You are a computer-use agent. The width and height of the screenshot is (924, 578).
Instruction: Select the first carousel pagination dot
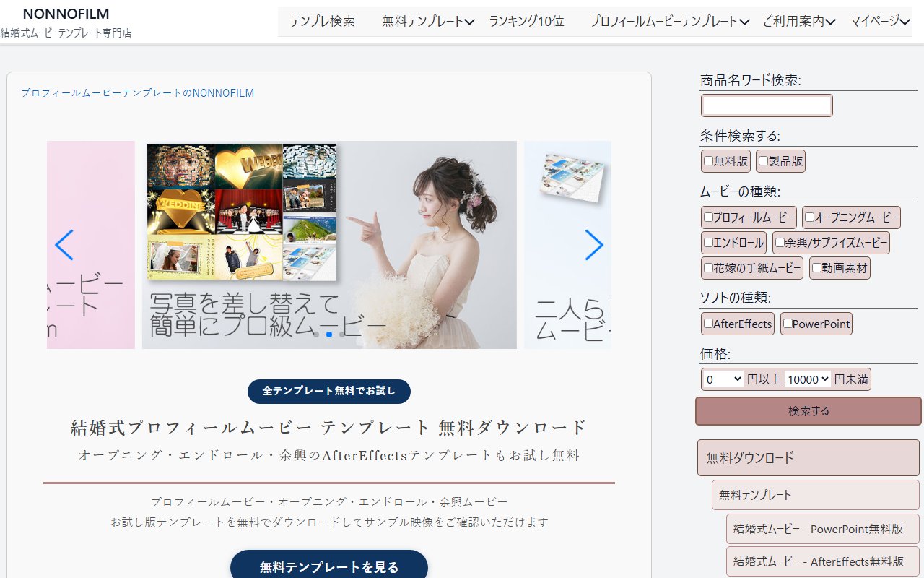coord(316,335)
